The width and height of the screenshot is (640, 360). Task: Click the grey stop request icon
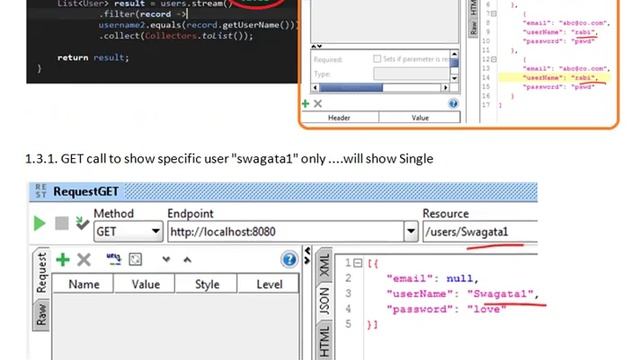62,223
